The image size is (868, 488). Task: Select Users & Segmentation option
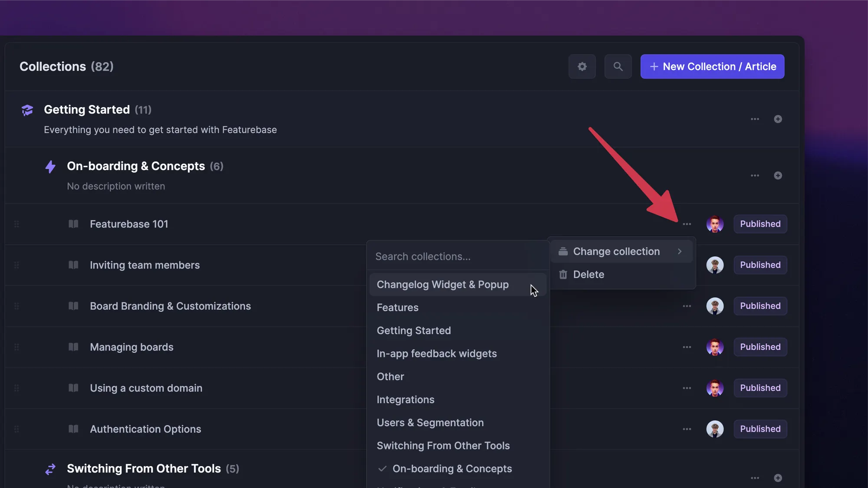coord(457,422)
